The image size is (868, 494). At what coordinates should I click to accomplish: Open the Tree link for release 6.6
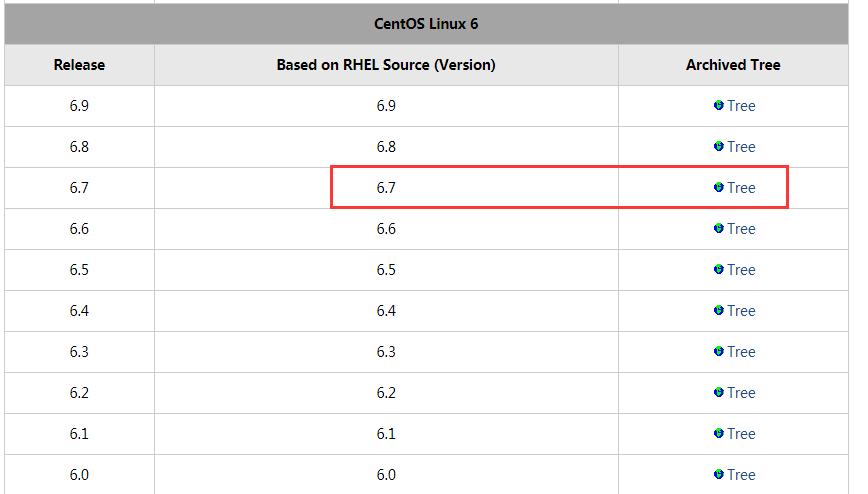[741, 229]
